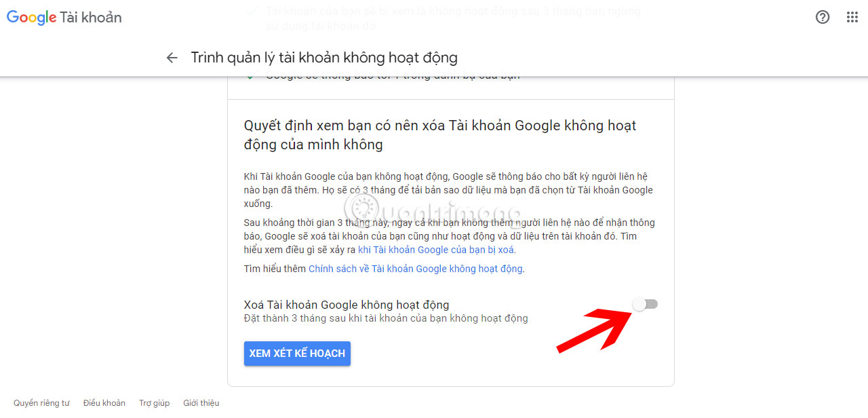
Task: Click the green checkmark beside the notification line
Action: click(250, 75)
